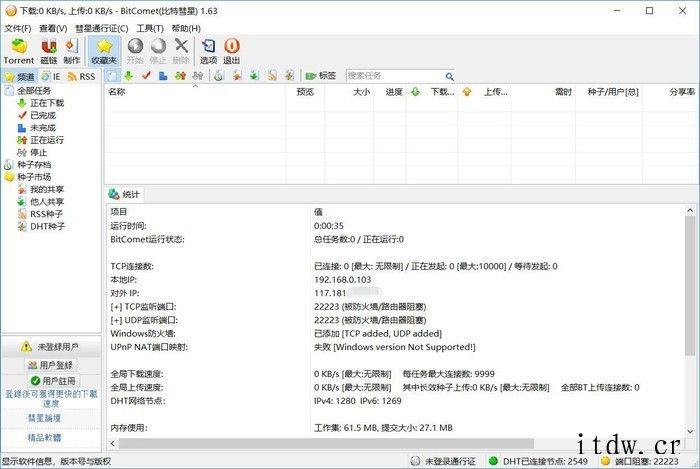
Task: Click the 退出 exit button
Action: click(x=231, y=51)
